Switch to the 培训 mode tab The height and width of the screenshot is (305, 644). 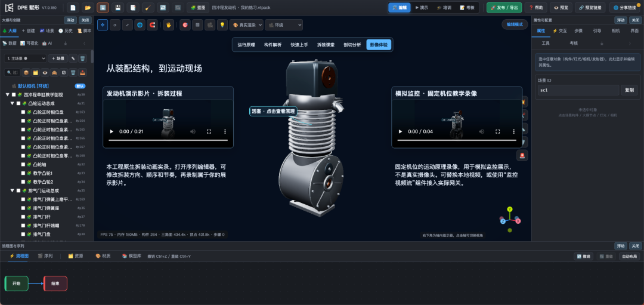click(444, 7)
